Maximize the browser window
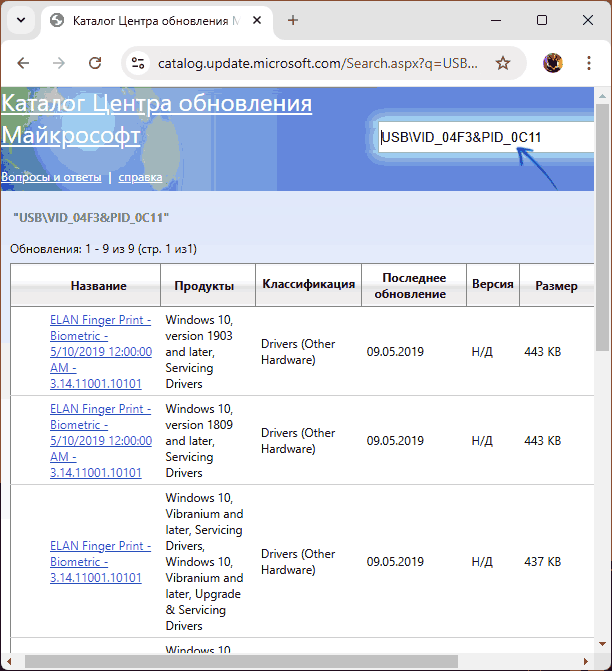Viewport: 612px width, 671px height. pyautogui.click(x=542, y=20)
